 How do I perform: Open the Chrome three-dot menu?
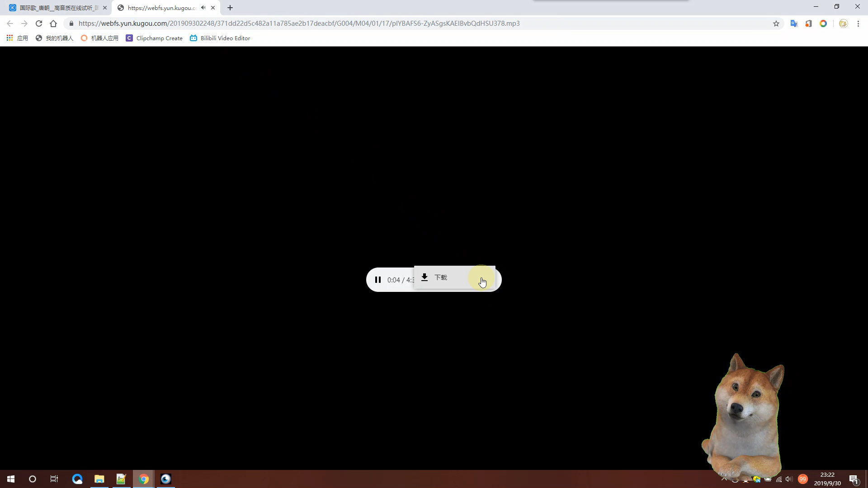pos(858,23)
